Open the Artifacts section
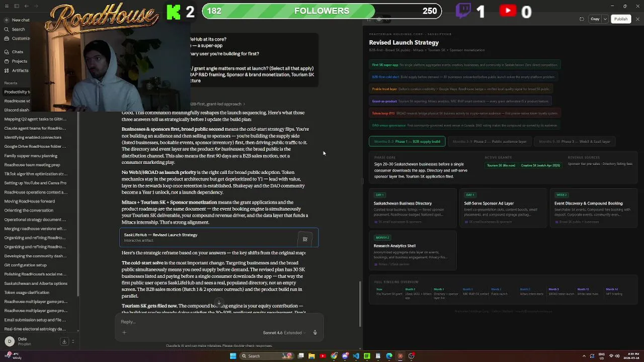This screenshot has height=362, width=644. click(x=16, y=70)
